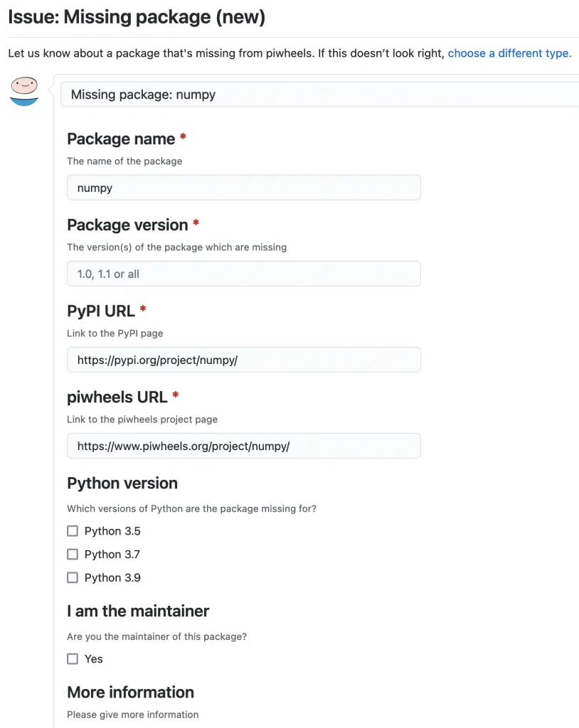Click the PyPI URL heading label

click(x=101, y=311)
